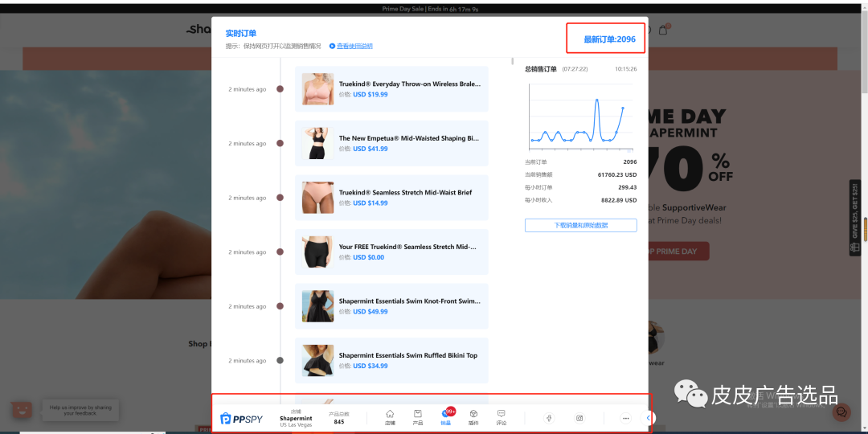Click the tallest peak on the sales chart
Screen dimensions: 868x434
[x=596, y=100]
